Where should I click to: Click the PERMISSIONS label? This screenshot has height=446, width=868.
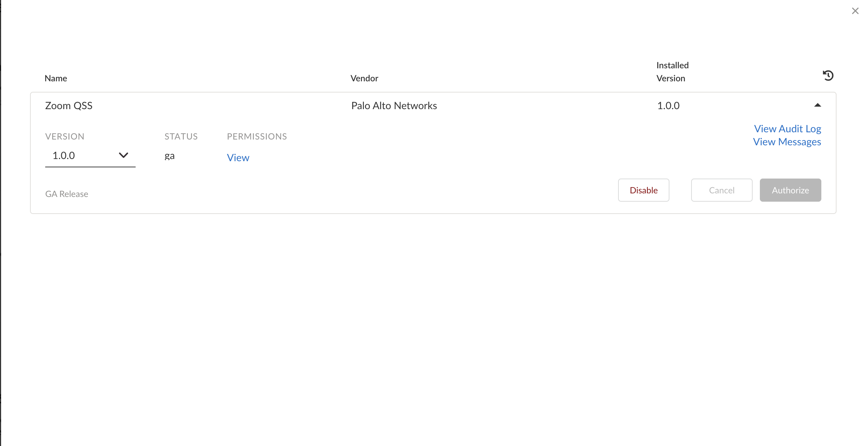tap(257, 137)
